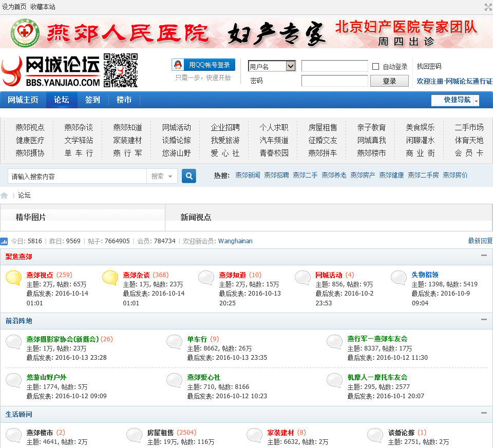
Task: Click the bubble icon beside 燕郊摄影家协会
Action: (14, 342)
